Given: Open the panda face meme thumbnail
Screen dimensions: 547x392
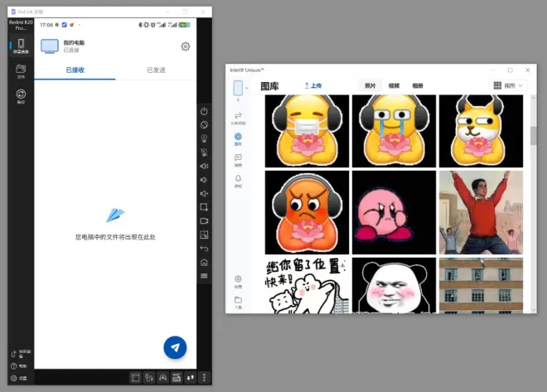Looking at the screenshot, I should [x=394, y=285].
